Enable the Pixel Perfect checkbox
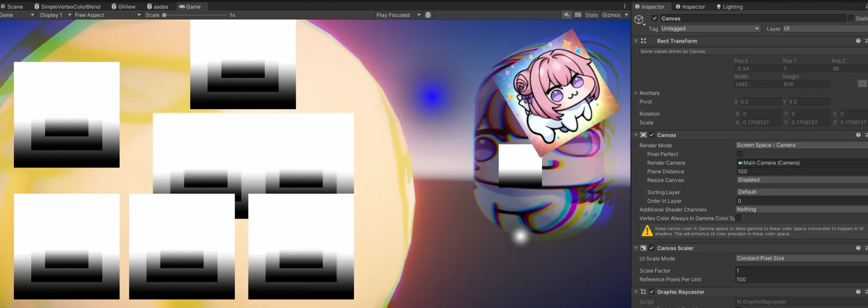 pyautogui.click(x=739, y=154)
